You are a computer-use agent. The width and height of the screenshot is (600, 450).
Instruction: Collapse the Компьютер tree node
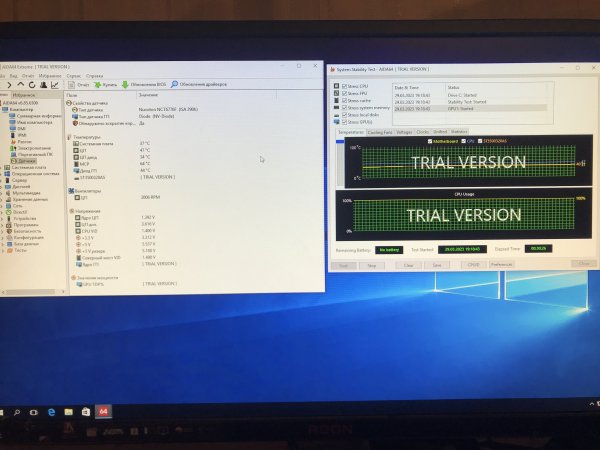tap(4, 109)
